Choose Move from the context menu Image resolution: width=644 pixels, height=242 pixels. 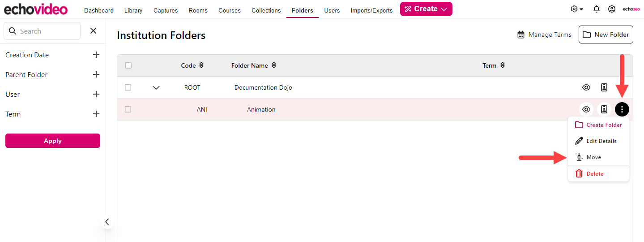click(598, 157)
